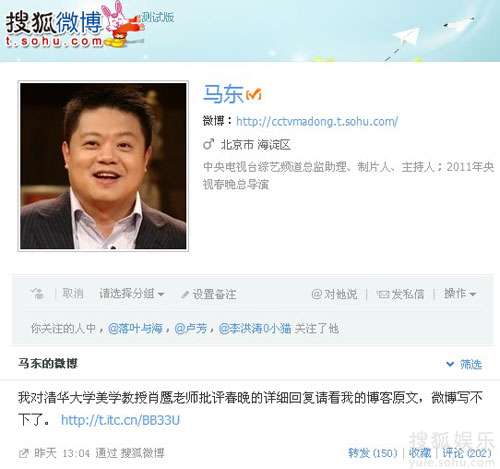Click the @ icon for 对他说
Viewport: 500px width, 469px height.
pyautogui.click(x=317, y=294)
